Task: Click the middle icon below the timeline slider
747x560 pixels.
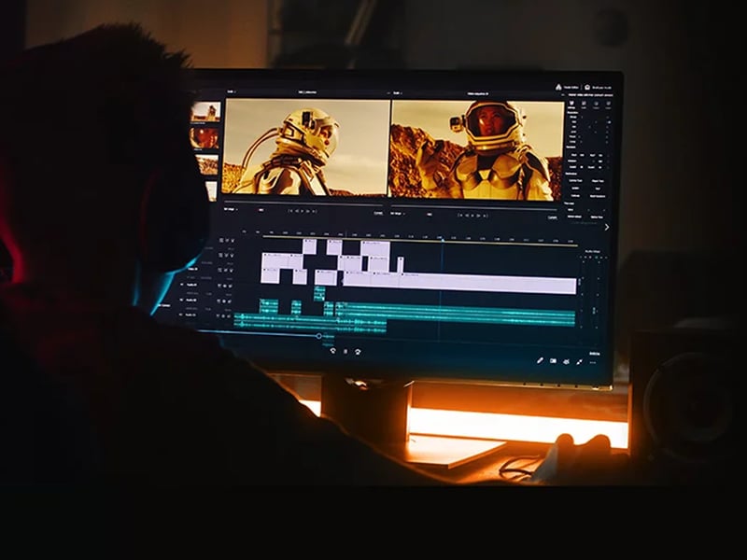Action: pyautogui.click(x=345, y=352)
